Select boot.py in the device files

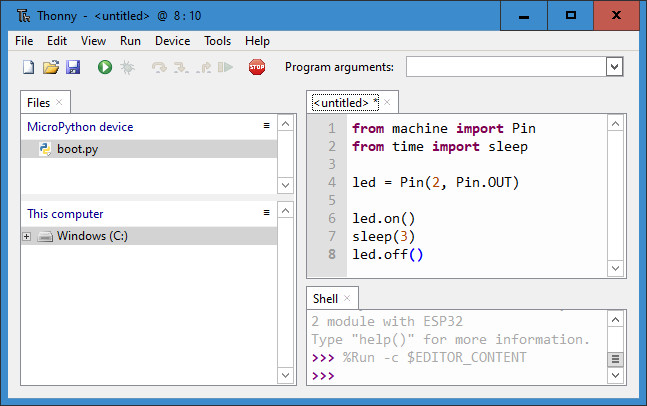pyautogui.click(x=77, y=149)
